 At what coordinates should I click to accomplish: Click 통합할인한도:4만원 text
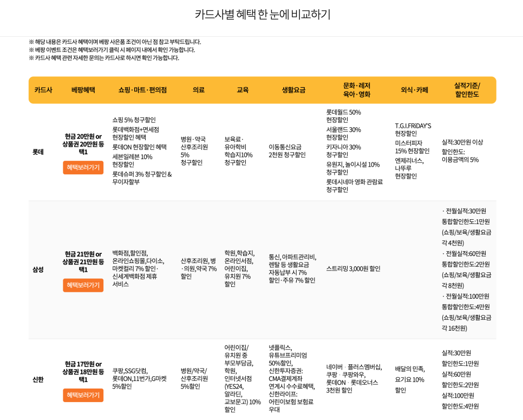pos(466,307)
